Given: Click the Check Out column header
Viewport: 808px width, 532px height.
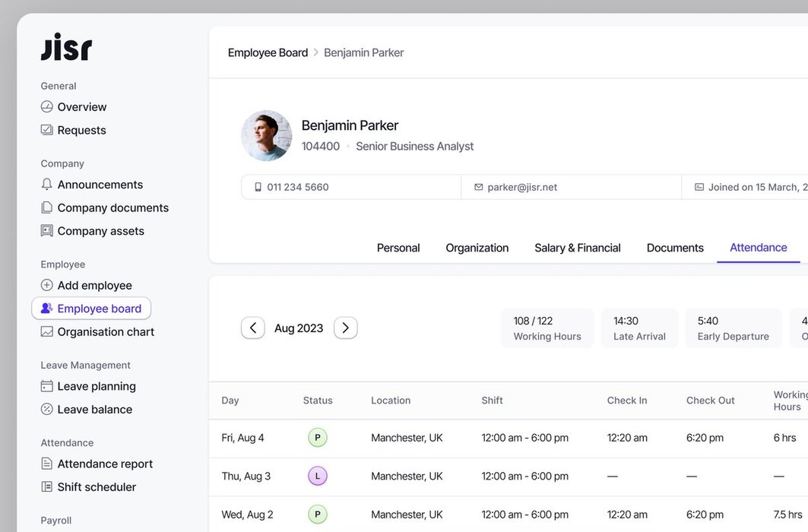Looking at the screenshot, I should coord(711,401).
